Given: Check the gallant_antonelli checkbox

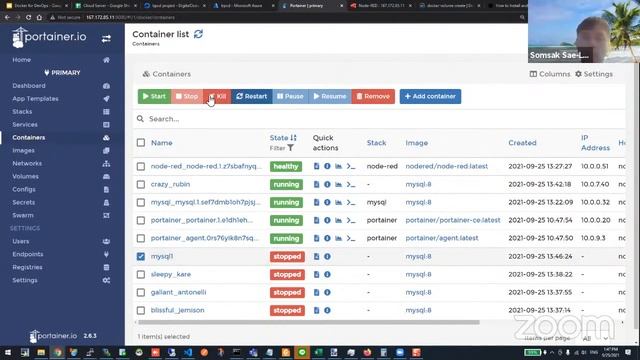Looking at the screenshot, I should (x=141, y=293).
